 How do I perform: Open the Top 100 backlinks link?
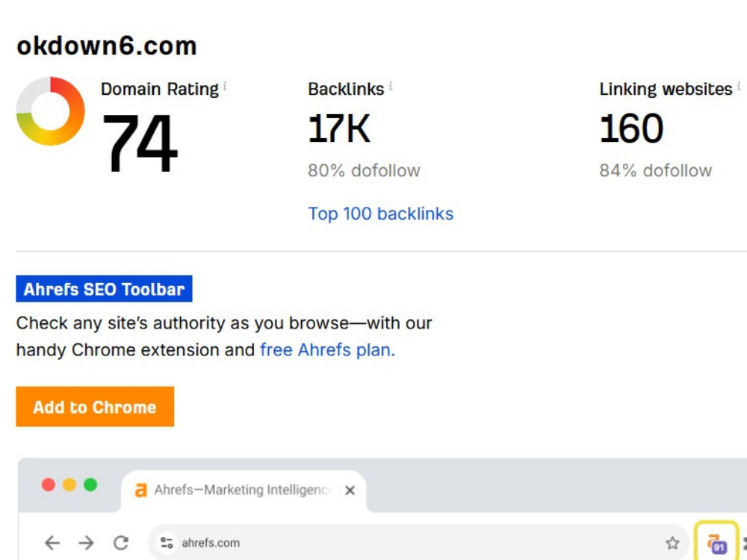(x=381, y=214)
